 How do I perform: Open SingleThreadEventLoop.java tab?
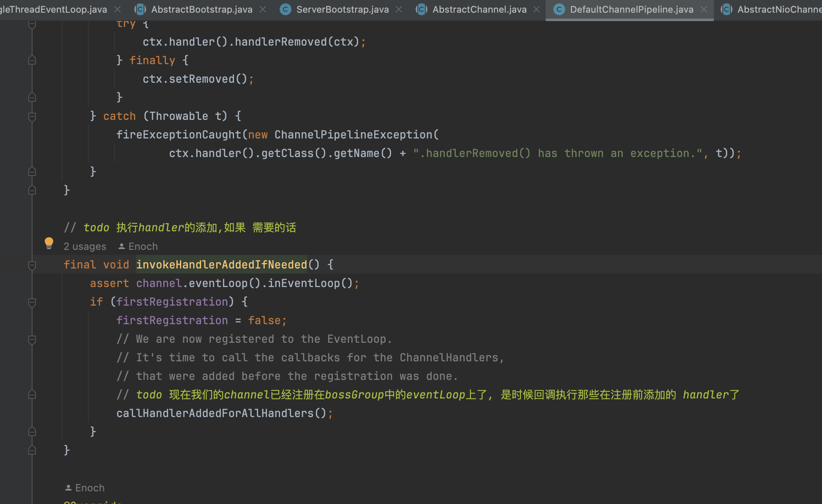point(54,9)
